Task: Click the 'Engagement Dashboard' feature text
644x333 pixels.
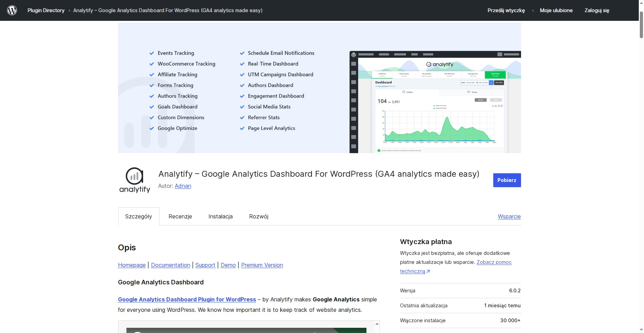Action: click(x=276, y=96)
